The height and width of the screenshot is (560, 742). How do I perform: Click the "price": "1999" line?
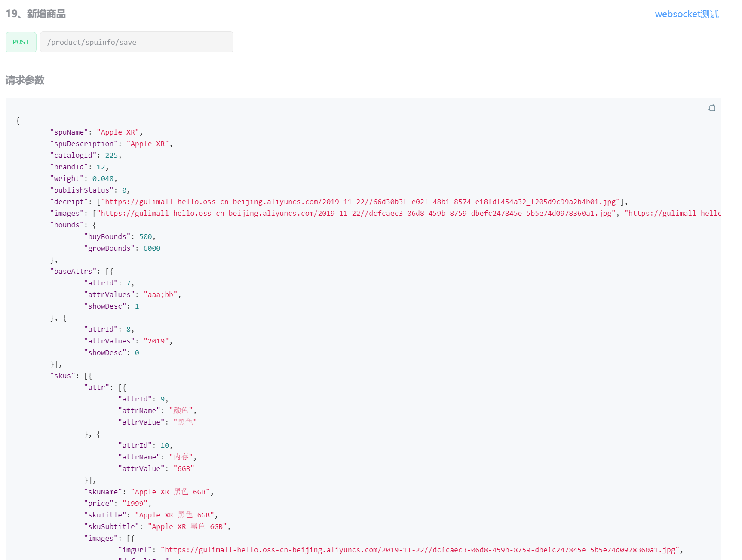coord(118,504)
